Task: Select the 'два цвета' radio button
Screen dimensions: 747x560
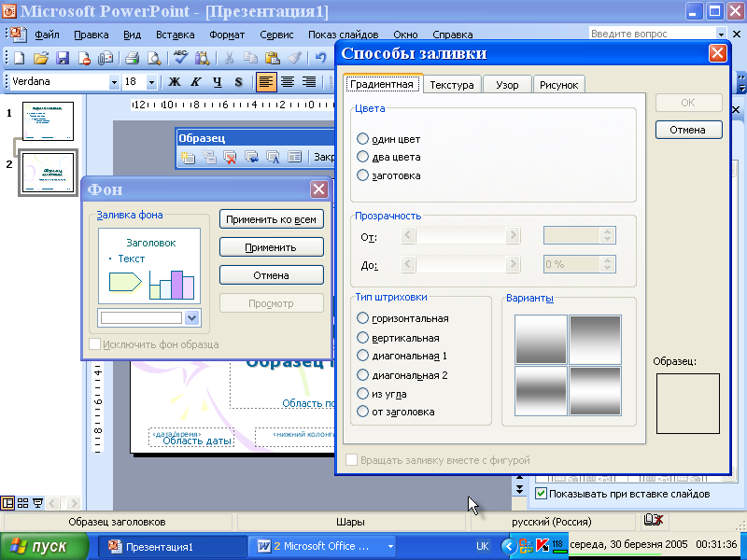Action: [x=362, y=156]
